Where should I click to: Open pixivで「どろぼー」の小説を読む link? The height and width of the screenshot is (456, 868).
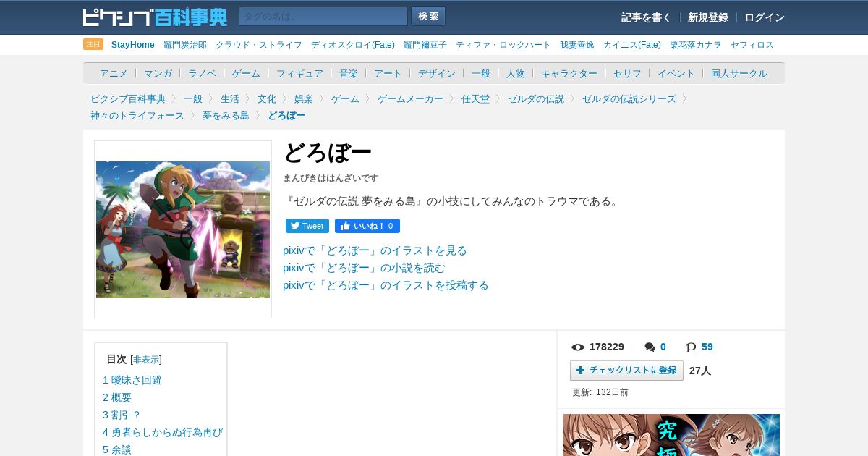364,268
